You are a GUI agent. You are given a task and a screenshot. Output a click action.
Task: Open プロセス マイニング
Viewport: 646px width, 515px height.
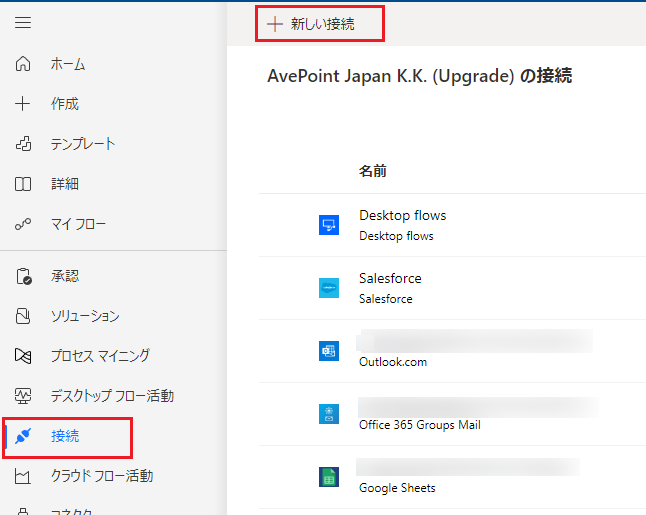[x=100, y=356]
